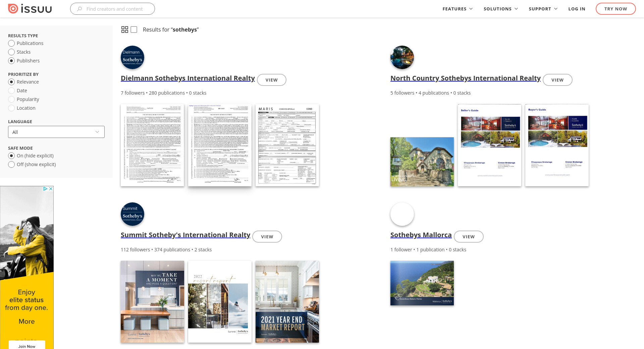Open the Sothebys Mallorca publisher link

pos(421,235)
